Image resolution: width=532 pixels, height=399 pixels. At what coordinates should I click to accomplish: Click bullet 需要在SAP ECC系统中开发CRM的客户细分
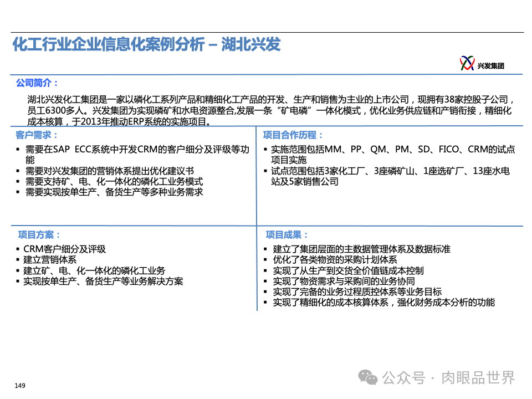click(137, 155)
